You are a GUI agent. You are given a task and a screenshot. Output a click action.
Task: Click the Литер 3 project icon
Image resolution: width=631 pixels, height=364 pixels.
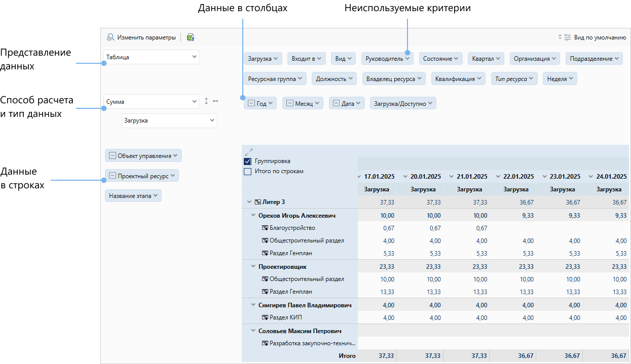coord(257,202)
